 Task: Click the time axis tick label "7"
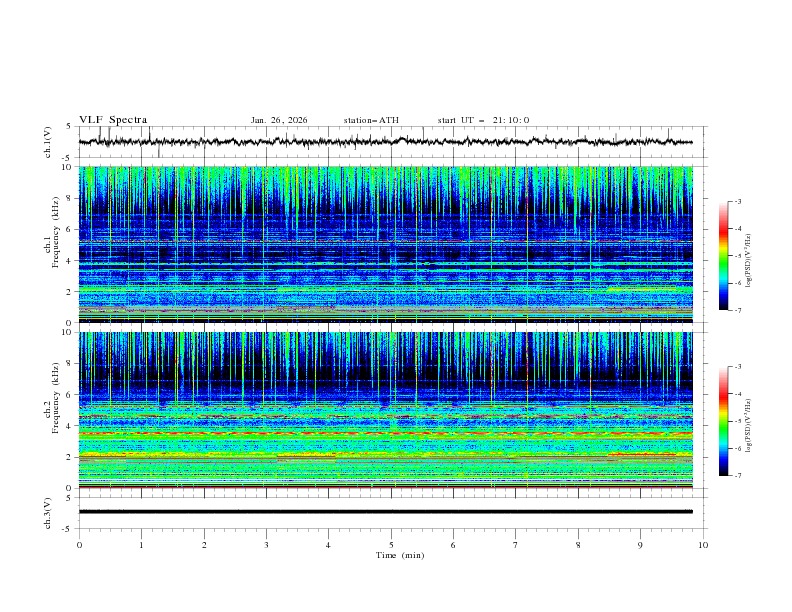pos(516,545)
